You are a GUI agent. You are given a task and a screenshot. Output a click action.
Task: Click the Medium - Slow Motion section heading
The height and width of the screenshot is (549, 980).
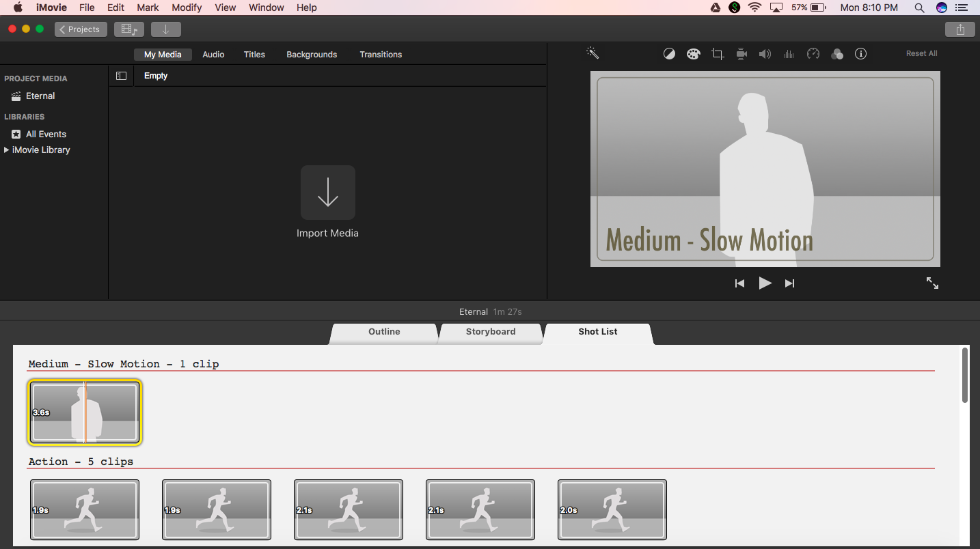tap(124, 364)
